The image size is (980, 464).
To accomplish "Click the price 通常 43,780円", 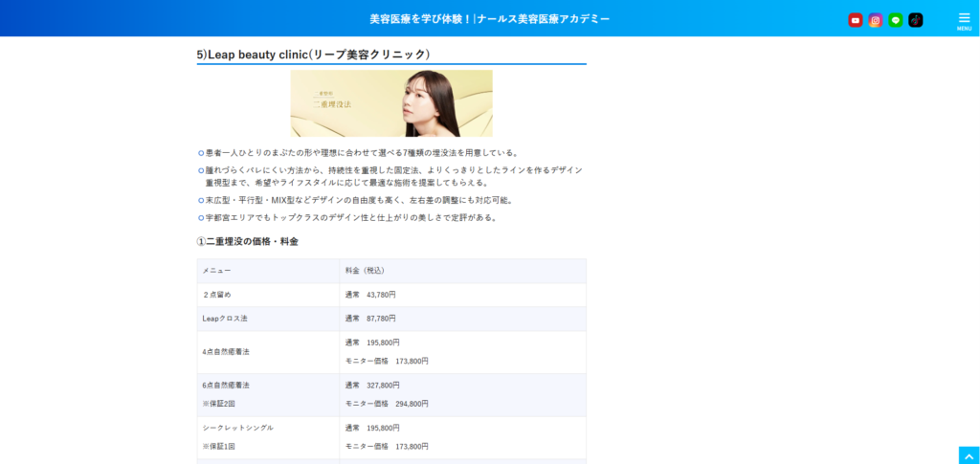I will tap(370, 295).
